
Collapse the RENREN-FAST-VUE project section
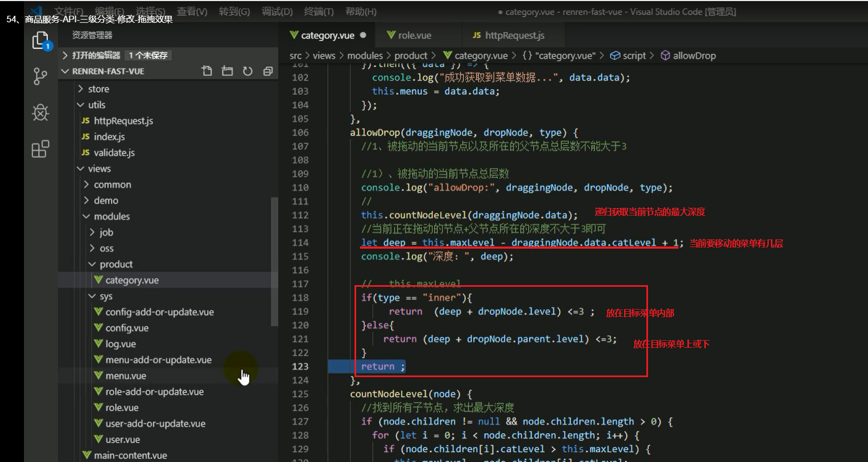tap(65, 71)
